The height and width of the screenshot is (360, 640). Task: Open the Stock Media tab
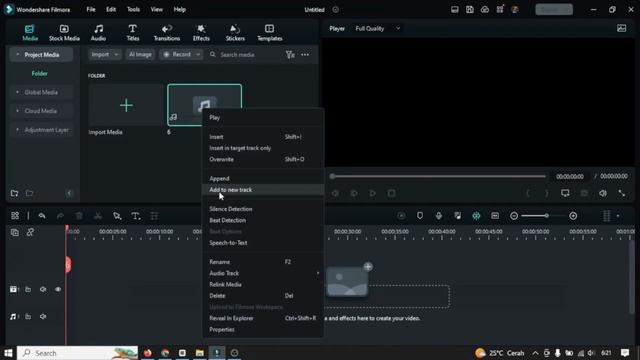point(64,33)
